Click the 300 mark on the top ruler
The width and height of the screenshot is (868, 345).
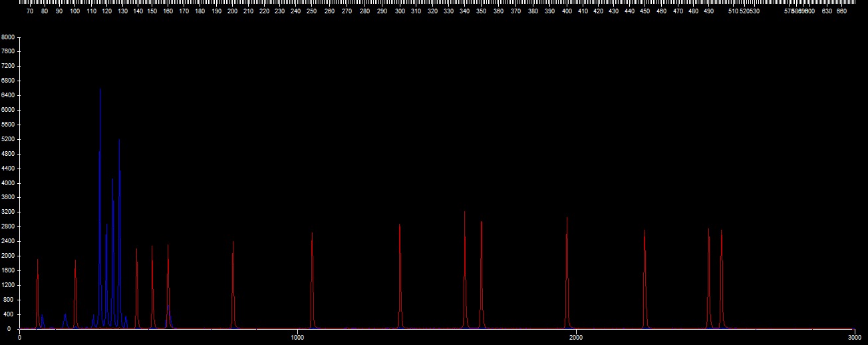click(399, 11)
